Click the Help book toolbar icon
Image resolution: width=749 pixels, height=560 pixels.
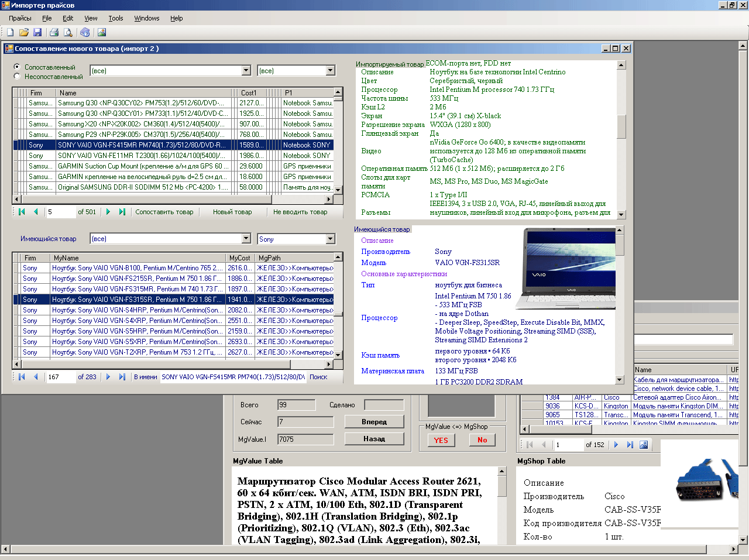pos(85,33)
